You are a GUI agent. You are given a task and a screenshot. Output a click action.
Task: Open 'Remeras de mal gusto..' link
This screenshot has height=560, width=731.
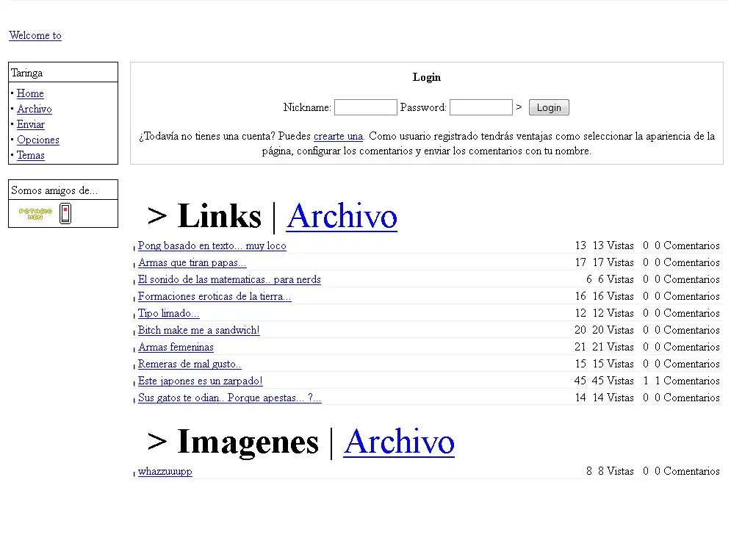pos(190,364)
